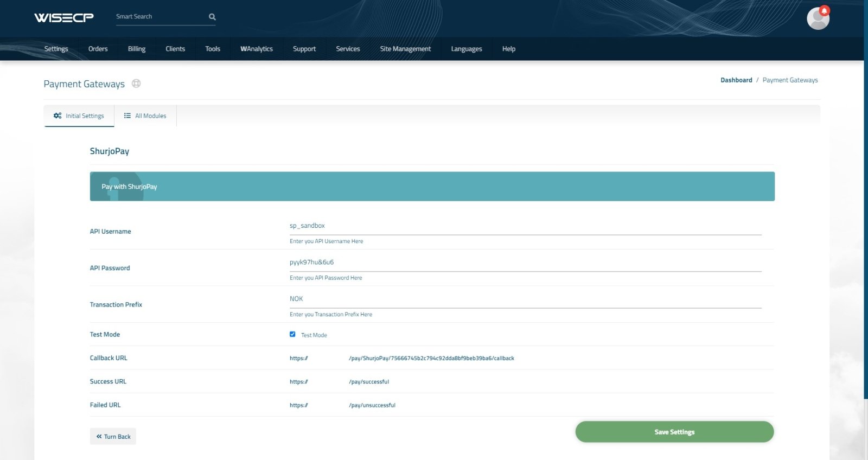Switch to the Initial Settings tab
The image size is (868, 460).
[79, 116]
